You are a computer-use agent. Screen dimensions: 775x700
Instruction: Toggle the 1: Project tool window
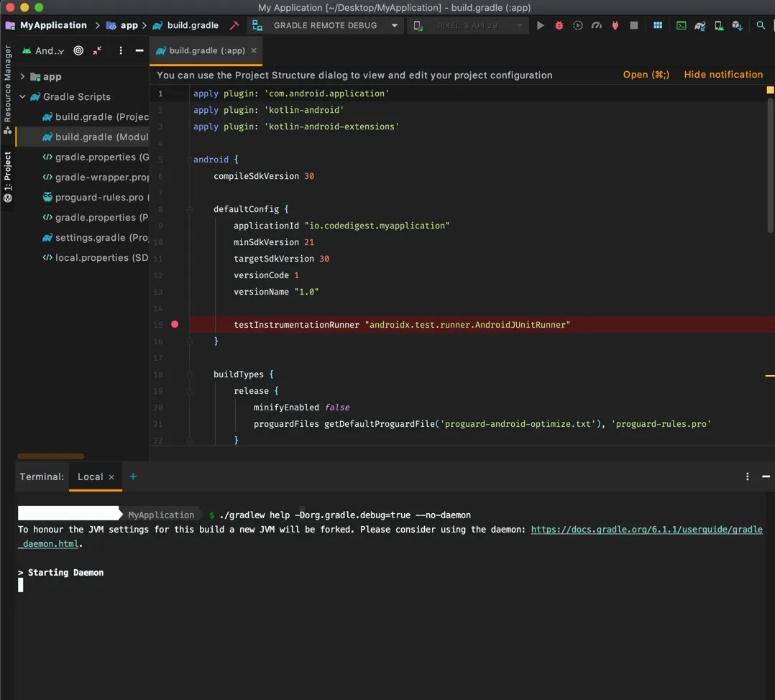point(8,177)
